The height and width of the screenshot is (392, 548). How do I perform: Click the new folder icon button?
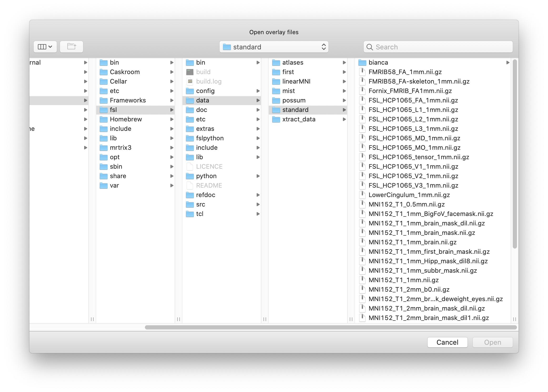71,47
